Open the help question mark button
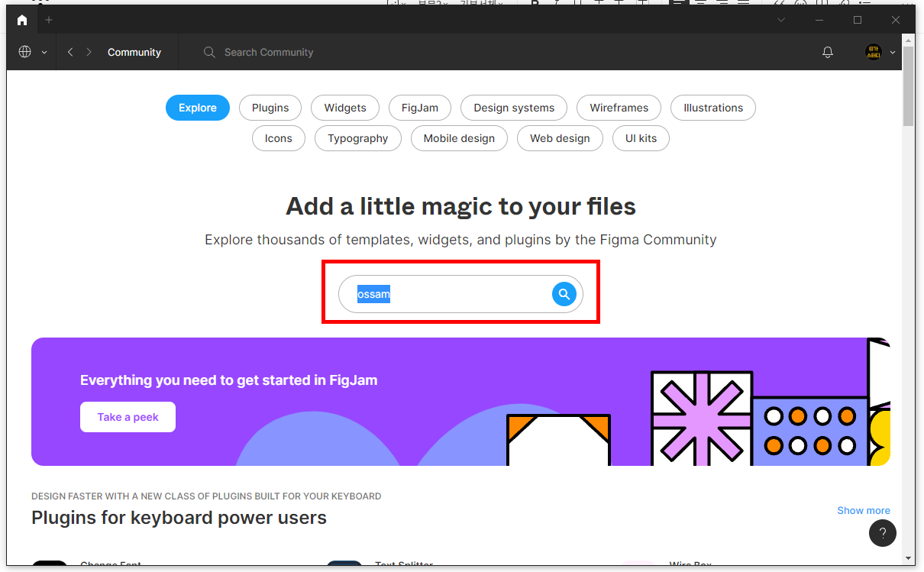 pos(883,533)
